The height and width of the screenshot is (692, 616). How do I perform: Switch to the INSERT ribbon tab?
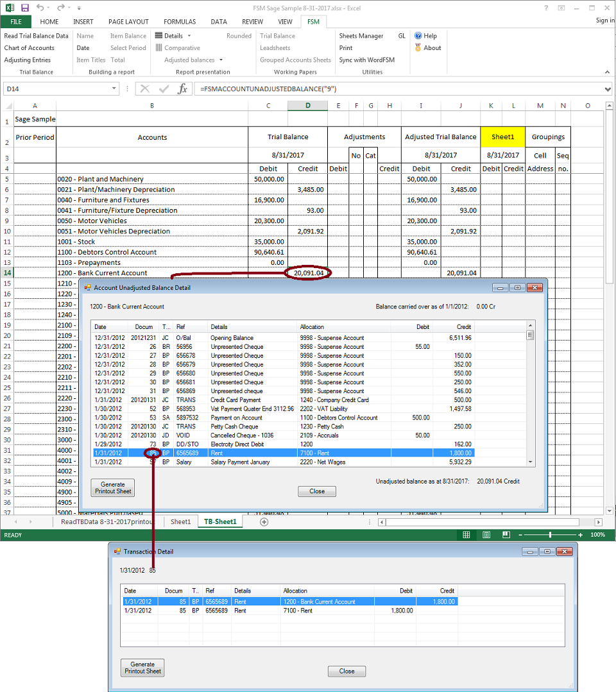coord(83,22)
